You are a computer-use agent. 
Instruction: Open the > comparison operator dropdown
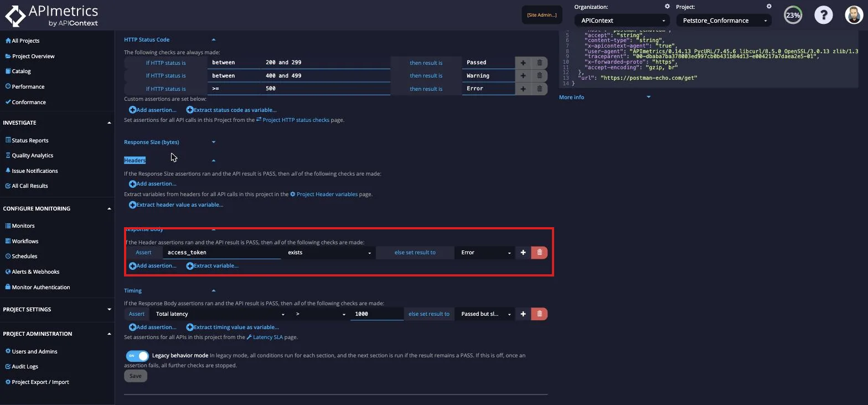tap(319, 314)
